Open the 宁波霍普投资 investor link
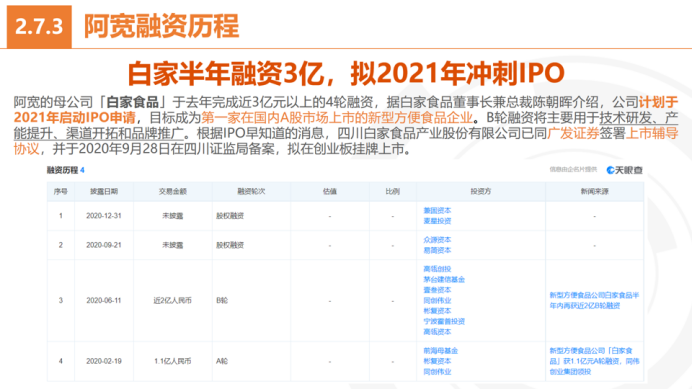 (x=444, y=322)
